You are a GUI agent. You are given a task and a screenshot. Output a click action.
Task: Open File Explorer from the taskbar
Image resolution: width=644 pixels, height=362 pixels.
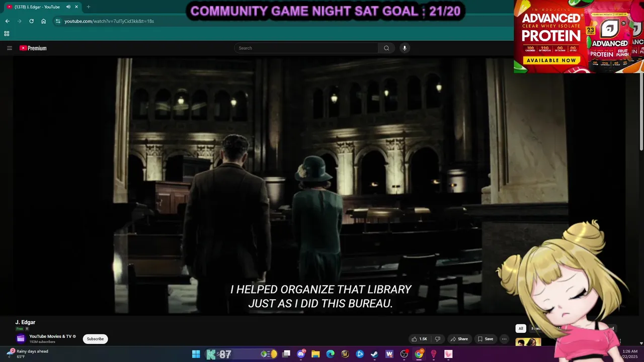pos(315,354)
